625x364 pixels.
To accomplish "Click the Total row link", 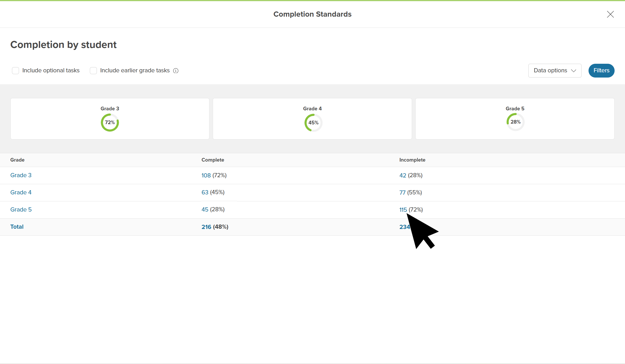I will point(17,227).
